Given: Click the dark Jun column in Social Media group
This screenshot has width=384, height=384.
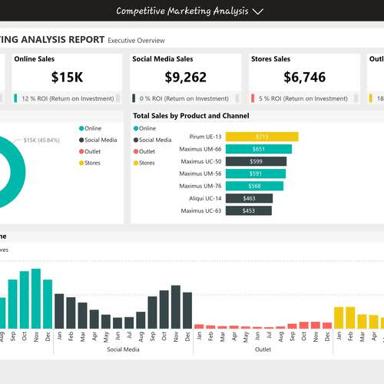Looking at the screenshot, I should pyautogui.click(x=117, y=323).
